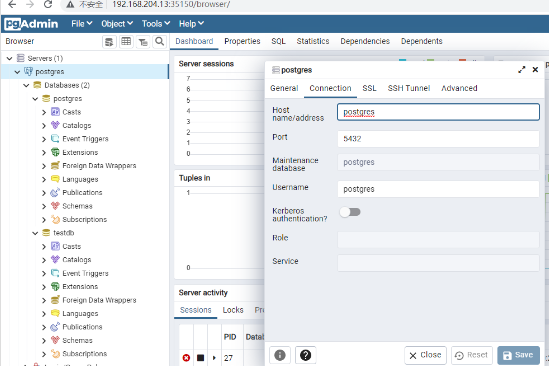Toggle the Kerberos authentication switch

click(350, 212)
